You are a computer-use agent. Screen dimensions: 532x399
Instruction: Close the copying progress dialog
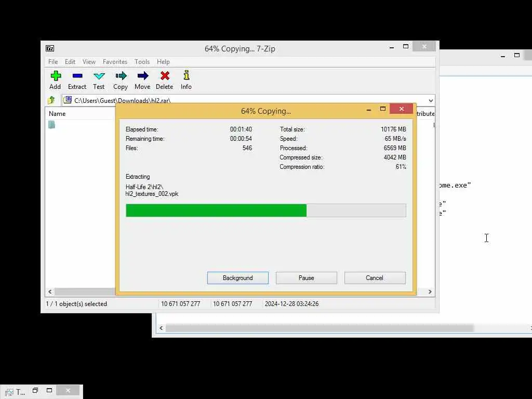coord(402,109)
